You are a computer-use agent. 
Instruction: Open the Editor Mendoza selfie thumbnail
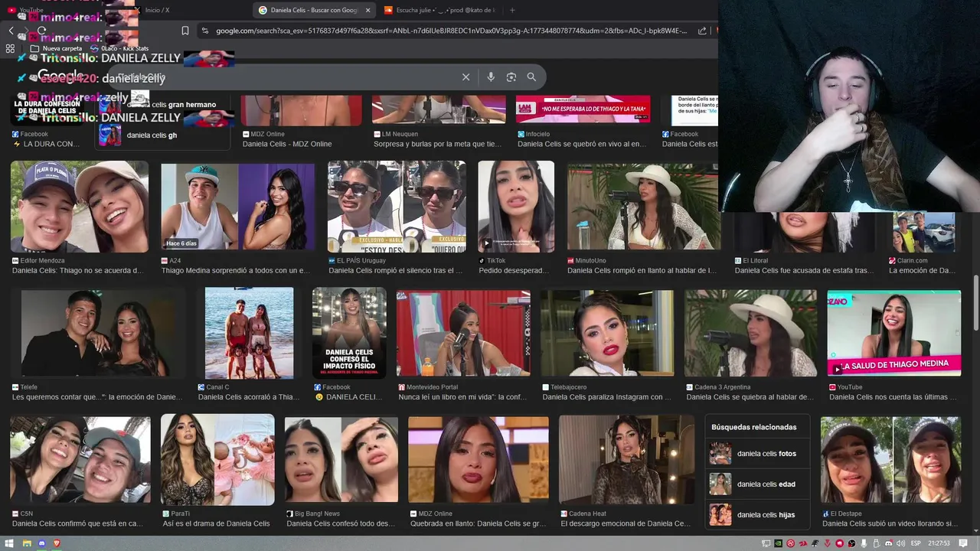pos(80,207)
